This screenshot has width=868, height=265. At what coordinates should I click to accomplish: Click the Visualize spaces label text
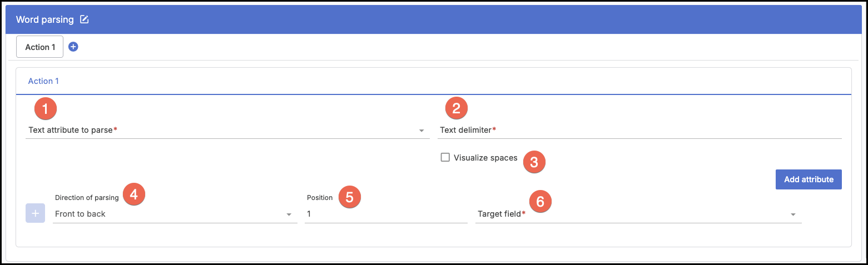coord(485,158)
